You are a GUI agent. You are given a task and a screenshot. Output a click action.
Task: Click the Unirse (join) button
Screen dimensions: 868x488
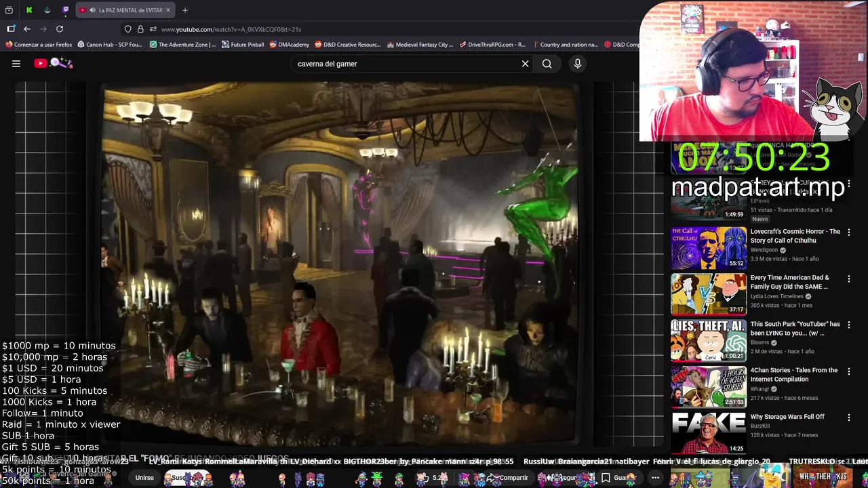[x=144, y=478]
